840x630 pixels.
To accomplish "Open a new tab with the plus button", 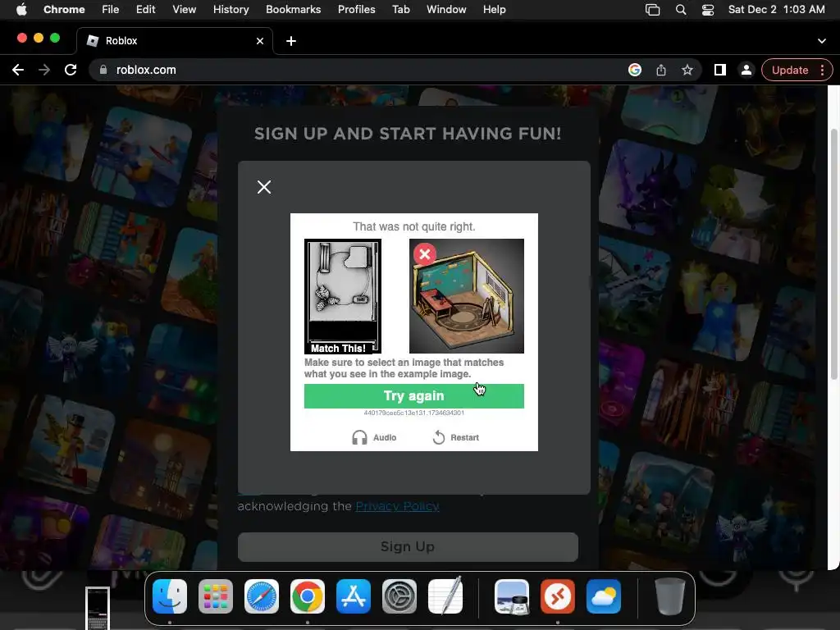I will pos(291,41).
